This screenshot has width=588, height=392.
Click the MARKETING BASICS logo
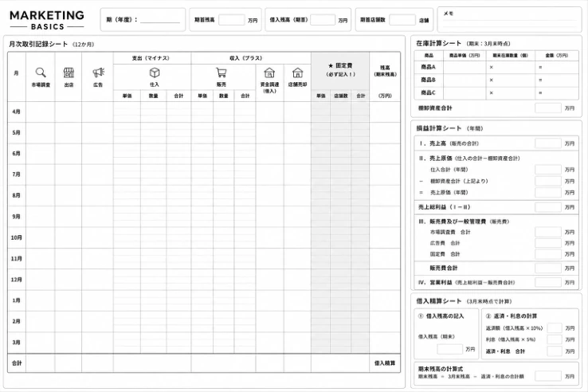[47, 20]
